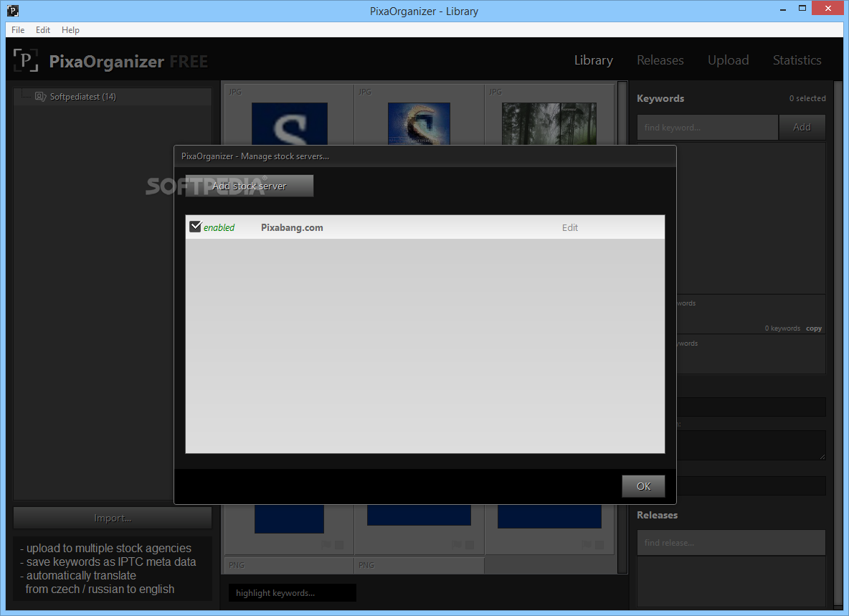Switch to the Library tab
The width and height of the screenshot is (849, 616).
594,60
